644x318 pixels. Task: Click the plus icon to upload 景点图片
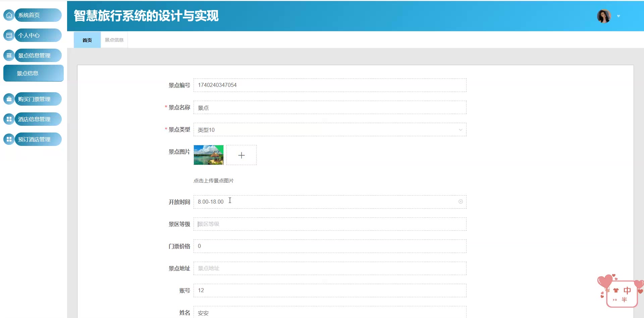click(x=241, y=155)
